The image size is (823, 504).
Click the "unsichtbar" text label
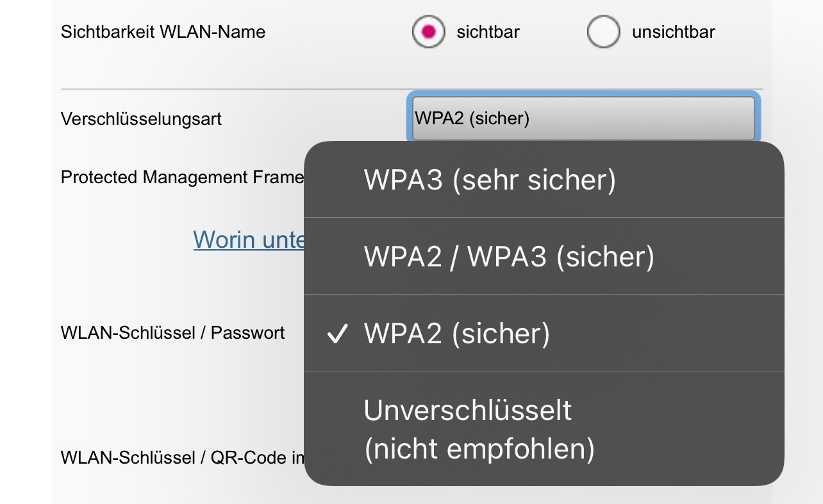pyautogui.click(x=673, y=32)
